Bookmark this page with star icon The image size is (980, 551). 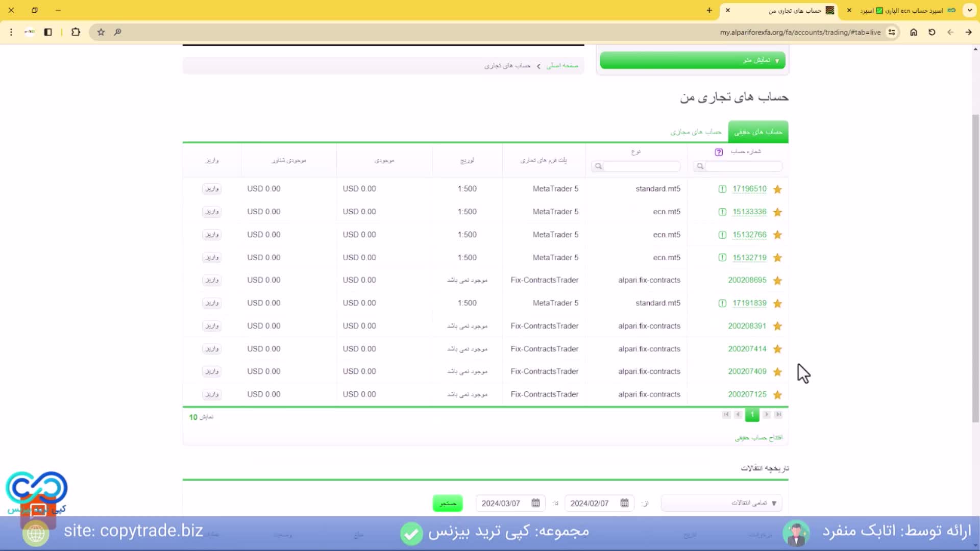(101, 32)
